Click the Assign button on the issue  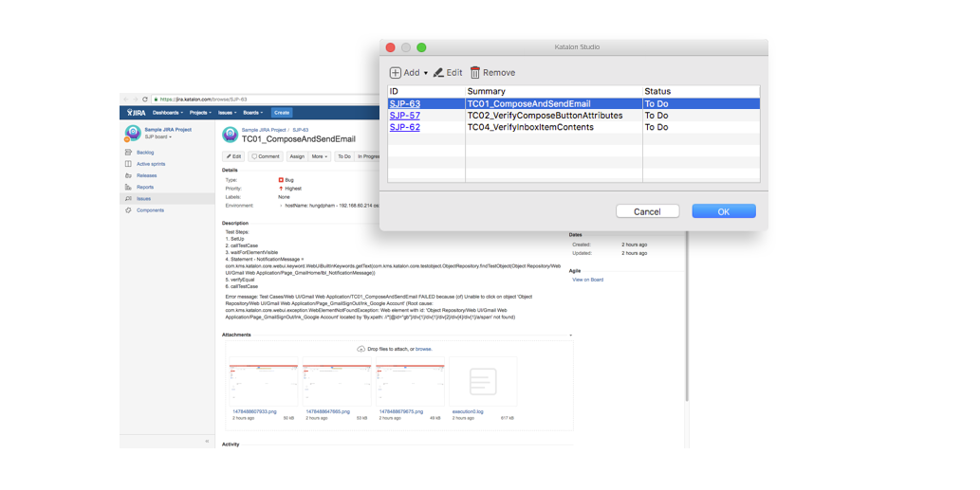(x=298, y=156)
